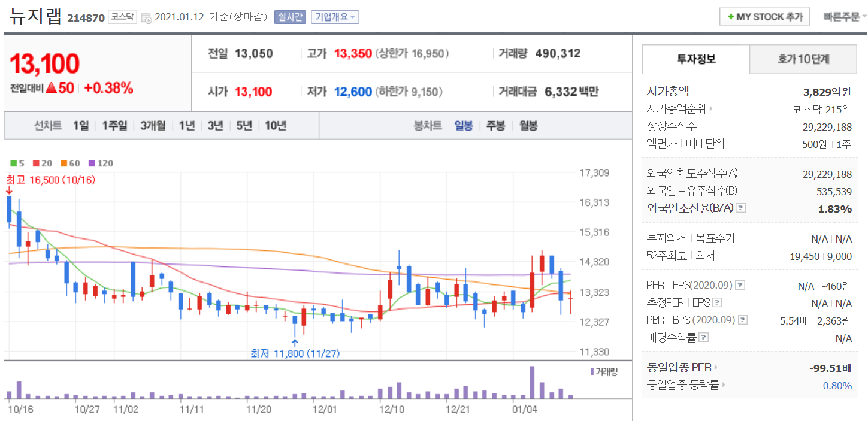Click arrow icon beside 동일업종 등락률

pos(724,385)
